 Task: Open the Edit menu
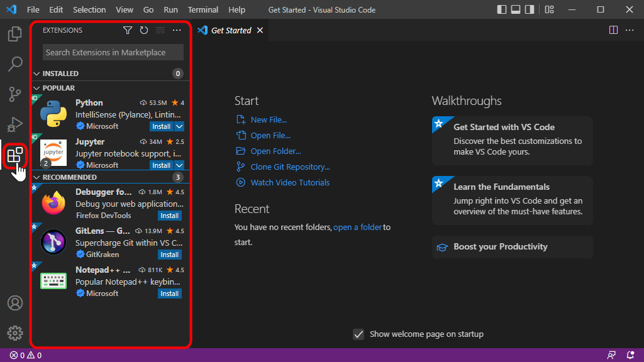click(x=56, y=9)
